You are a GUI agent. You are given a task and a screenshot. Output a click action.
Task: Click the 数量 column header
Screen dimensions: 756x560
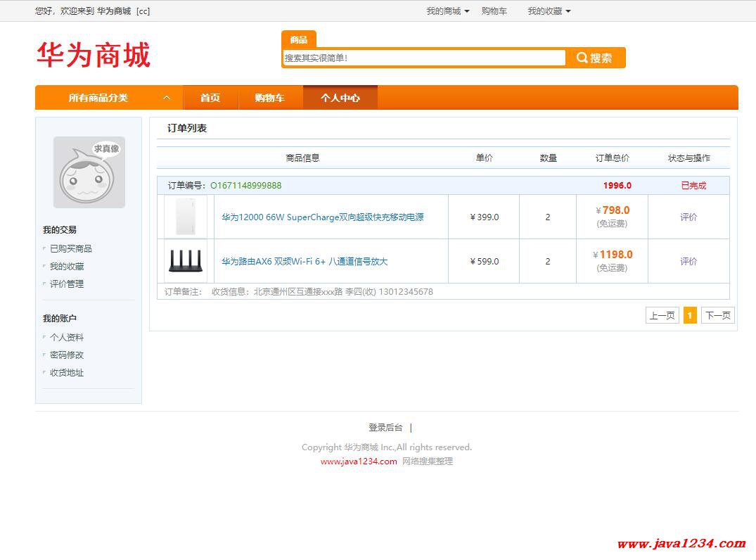pos(549,158)
